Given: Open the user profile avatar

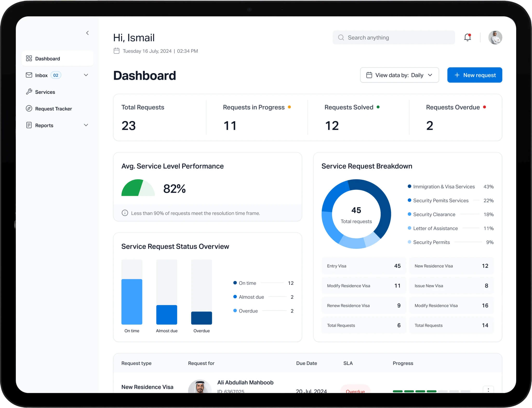Looking at the screenshot, I should click(x=495, y=38).
